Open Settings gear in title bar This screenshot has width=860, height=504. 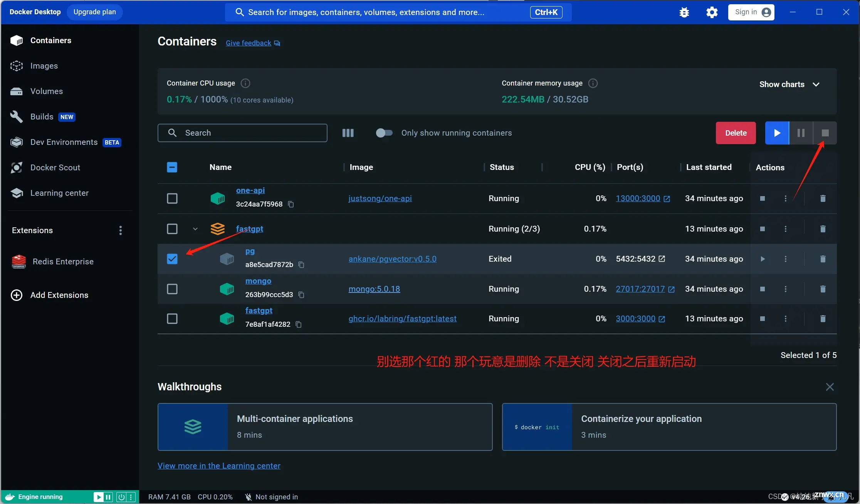pos(712,12)
